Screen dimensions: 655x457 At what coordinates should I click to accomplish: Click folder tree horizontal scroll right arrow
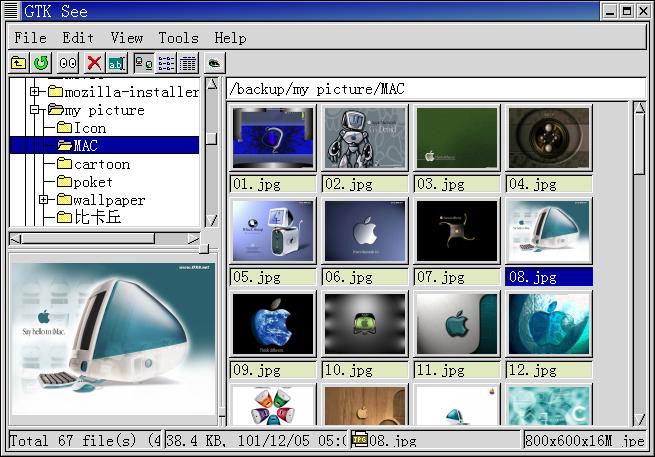(x=193, y=239)
